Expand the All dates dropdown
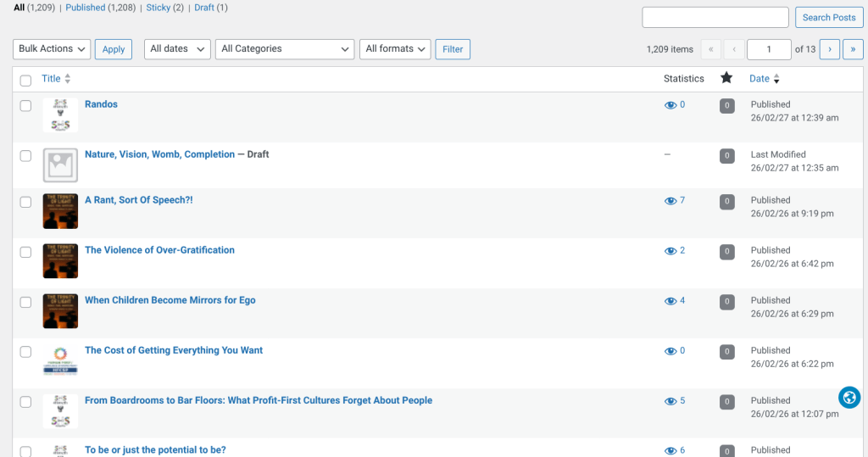868x457 pixels. click(x=177, y=49)
